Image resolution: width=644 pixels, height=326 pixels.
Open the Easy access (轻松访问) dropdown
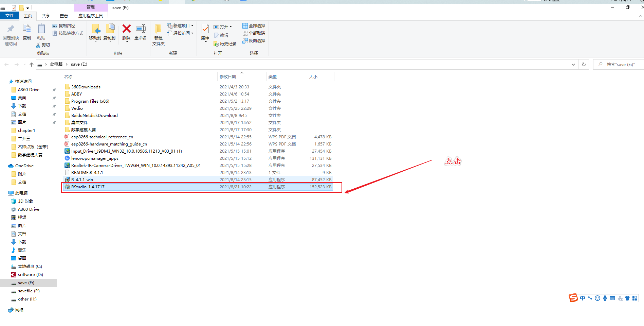[x=180, y=33]
